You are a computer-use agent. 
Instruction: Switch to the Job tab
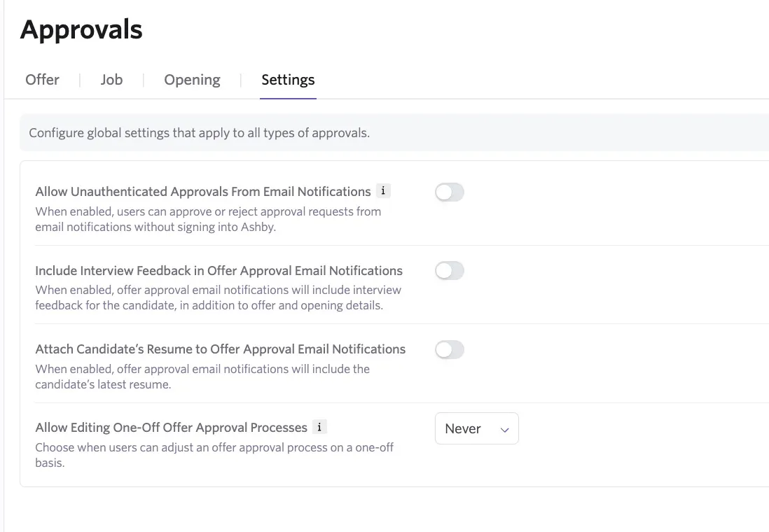pyautogui.click(x=111, y=79)
